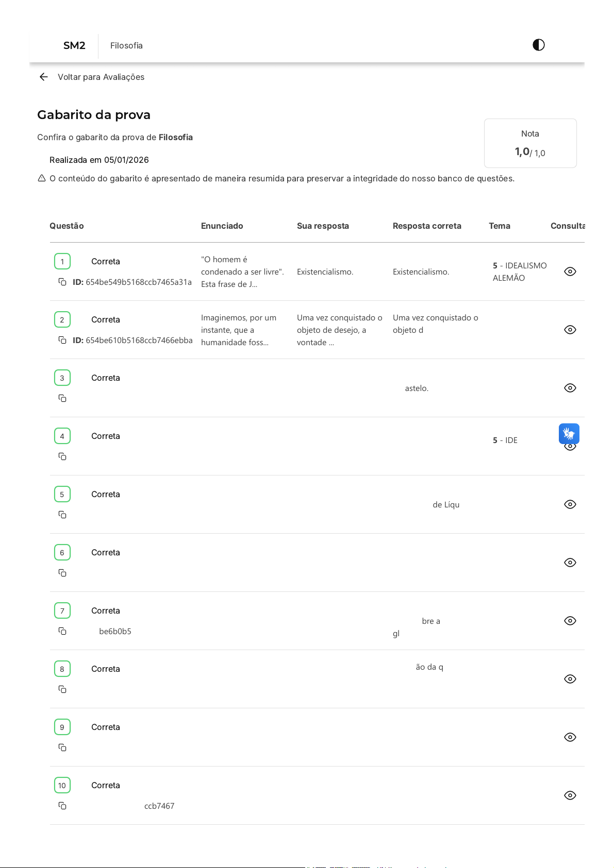View question 6 via eye icon
This screenshot has width=614, height=868.
[570, 563]
